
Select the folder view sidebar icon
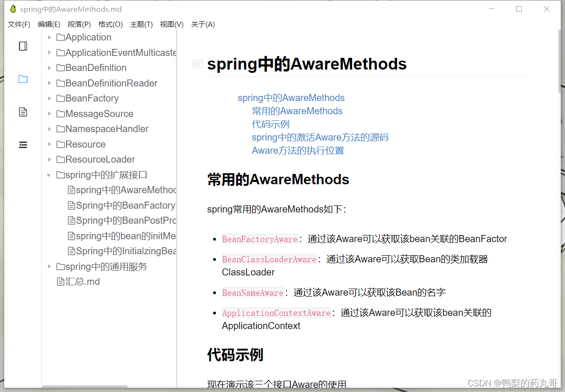[x=23, y=79]
